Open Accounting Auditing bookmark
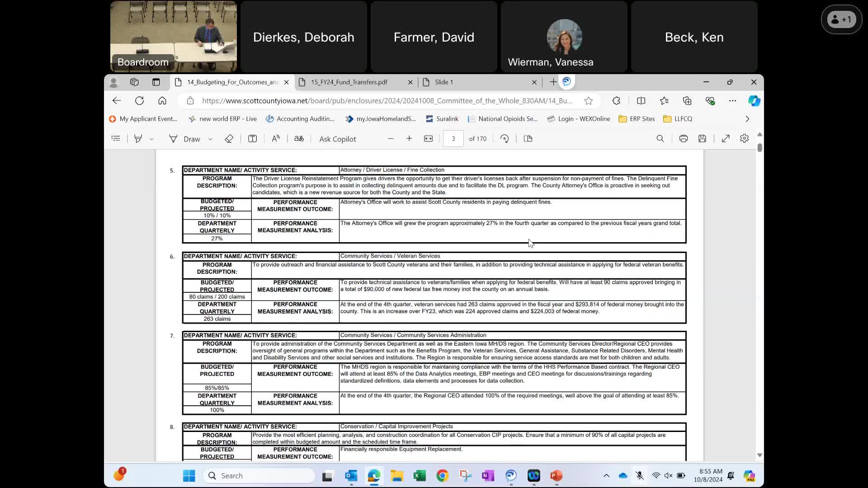 (x=300, y=119)
